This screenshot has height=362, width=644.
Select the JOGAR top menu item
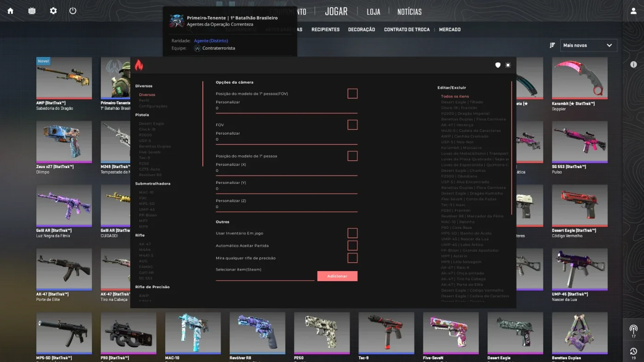(336, 11)
